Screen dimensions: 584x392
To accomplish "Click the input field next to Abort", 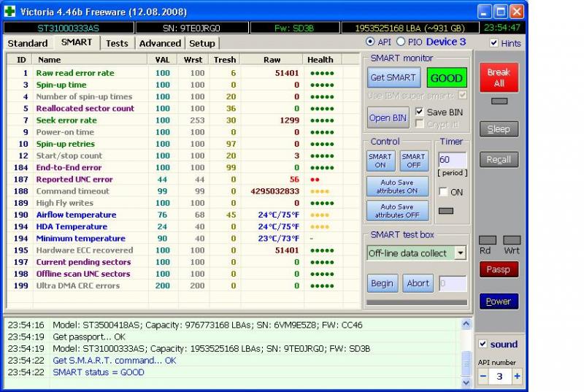I will pyautogui.click(x=453, y=284).
